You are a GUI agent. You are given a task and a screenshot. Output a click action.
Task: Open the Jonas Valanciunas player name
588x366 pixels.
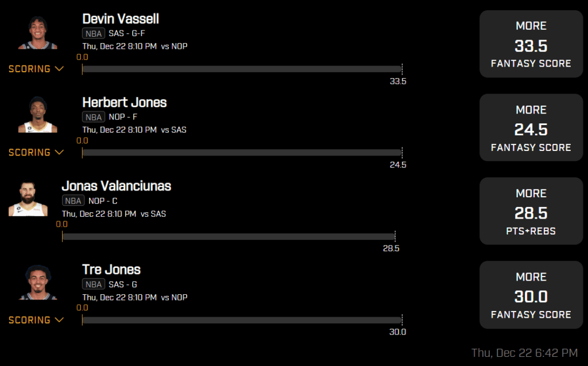117,186
